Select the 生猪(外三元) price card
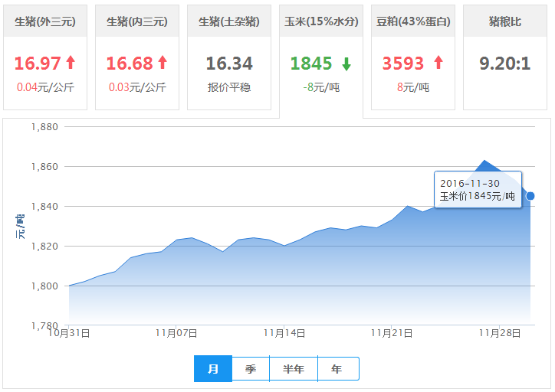Image resolution: width=555 pixels, height=392 pixels. click(45, 57)
